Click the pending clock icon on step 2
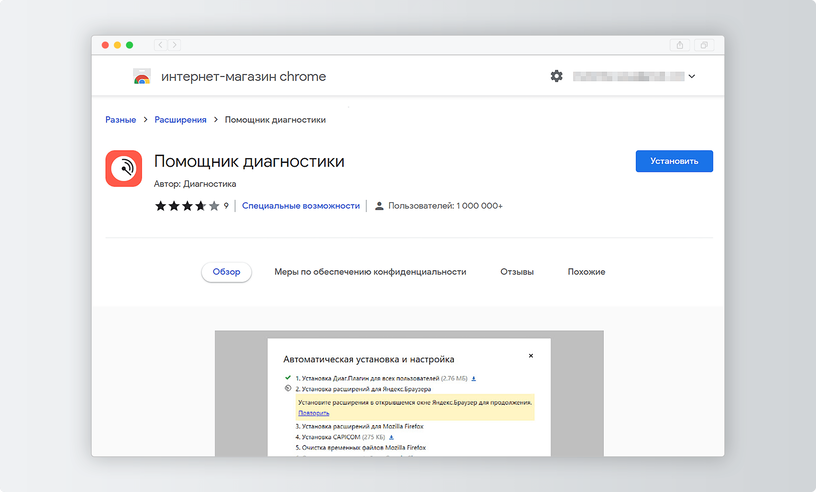Image resolution: width=816 pixels, height=492 pixels. (288, 388)
